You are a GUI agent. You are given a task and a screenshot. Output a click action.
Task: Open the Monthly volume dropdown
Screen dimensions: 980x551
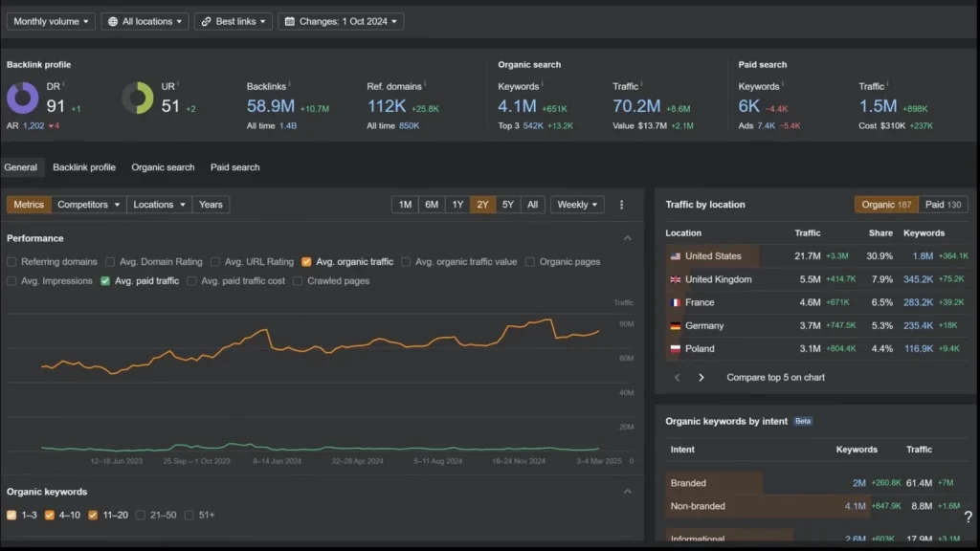point(50,21)
